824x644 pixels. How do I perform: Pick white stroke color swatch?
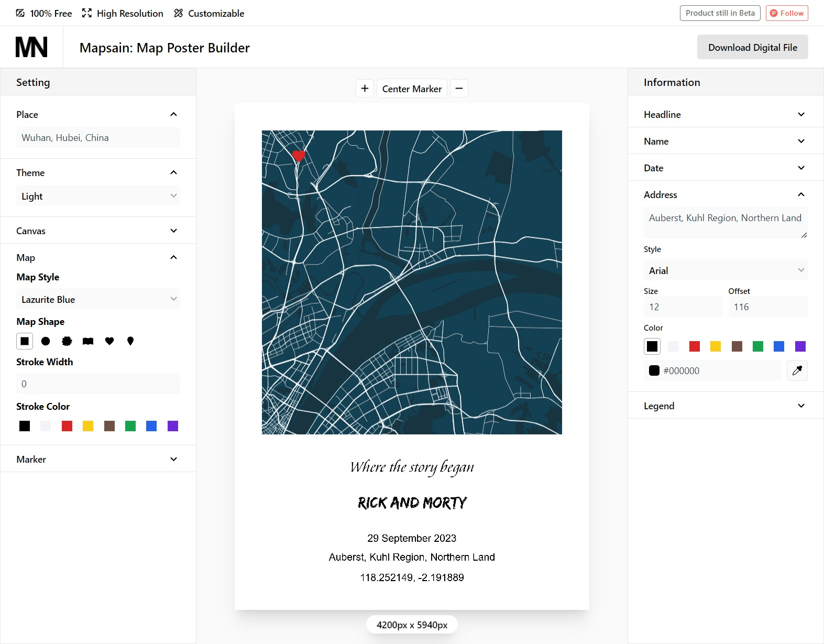(x=46, y=426)
